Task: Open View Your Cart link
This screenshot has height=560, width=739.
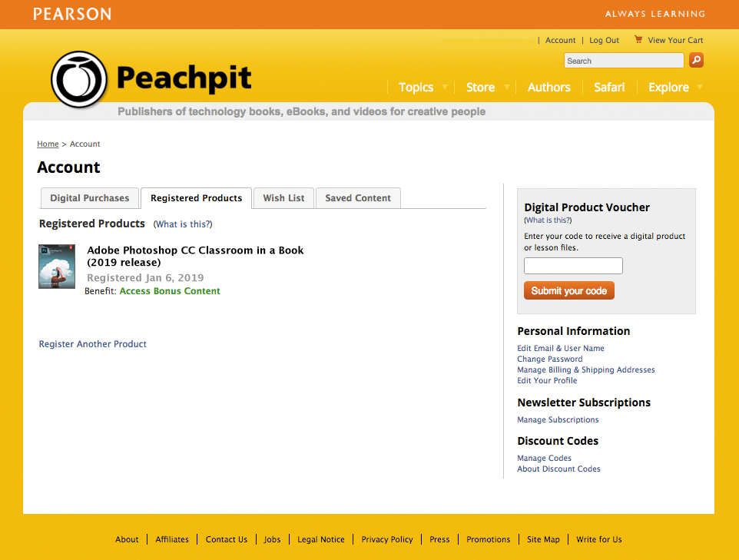Action: pos(675,41)
